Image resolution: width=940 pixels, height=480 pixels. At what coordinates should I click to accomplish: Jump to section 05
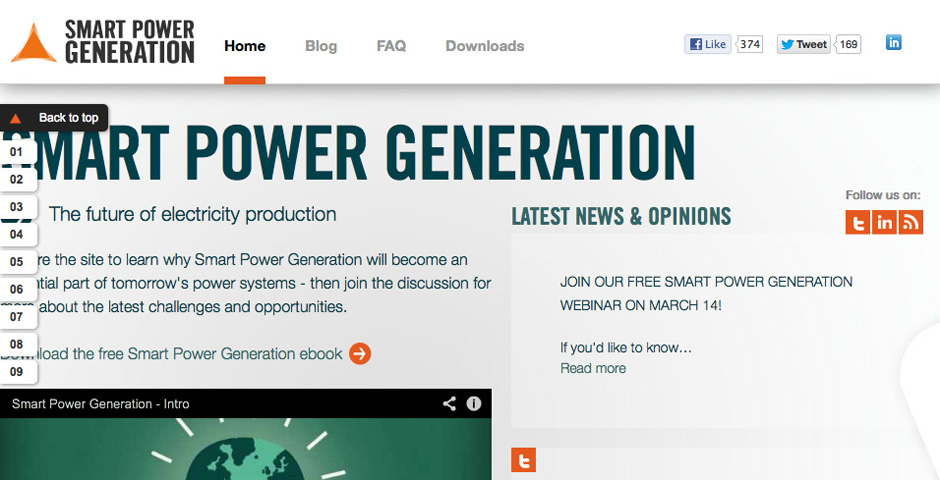(17, 262)
